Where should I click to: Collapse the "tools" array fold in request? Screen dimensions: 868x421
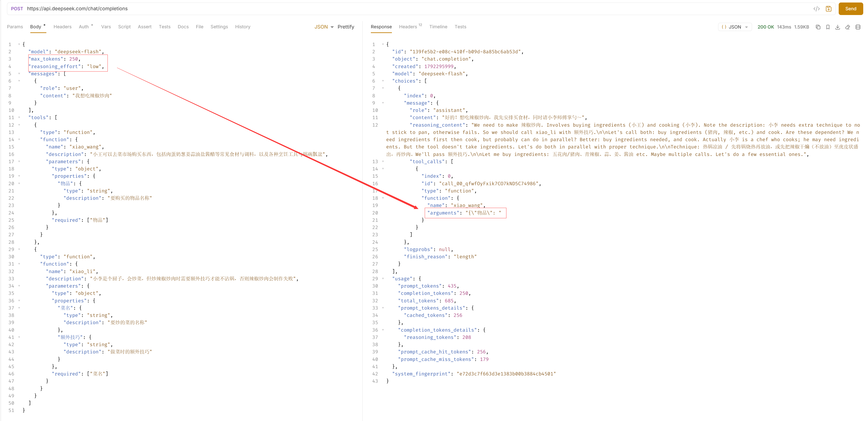pyautogui.click(x=19, y=117)
